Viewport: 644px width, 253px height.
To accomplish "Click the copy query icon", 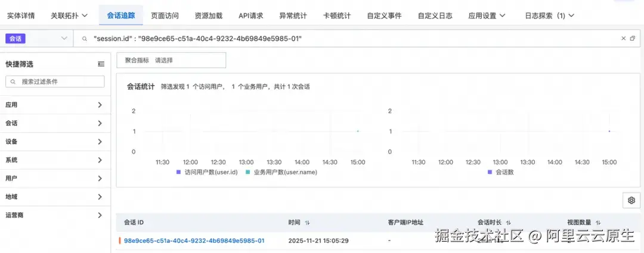I will 633,39.
